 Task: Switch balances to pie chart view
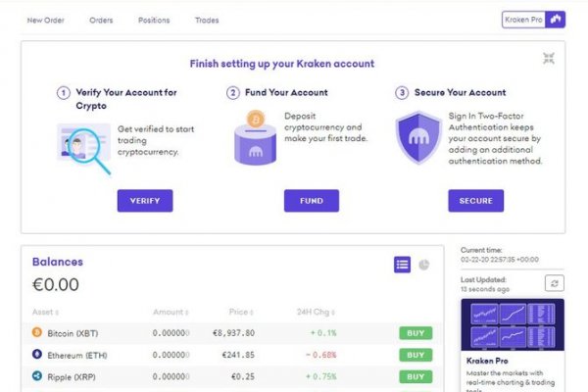(424, 265)
